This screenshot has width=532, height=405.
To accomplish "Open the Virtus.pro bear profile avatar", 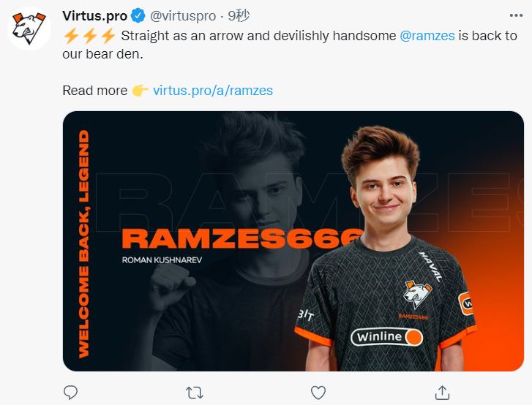I will (29, 29).
